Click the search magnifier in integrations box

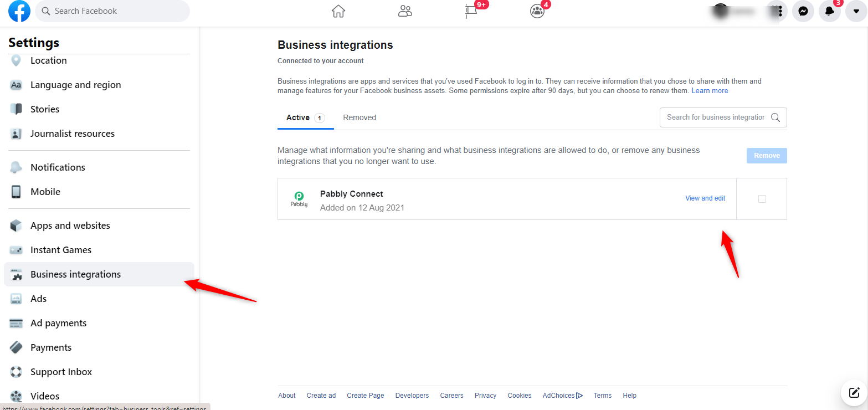[775, 117]
